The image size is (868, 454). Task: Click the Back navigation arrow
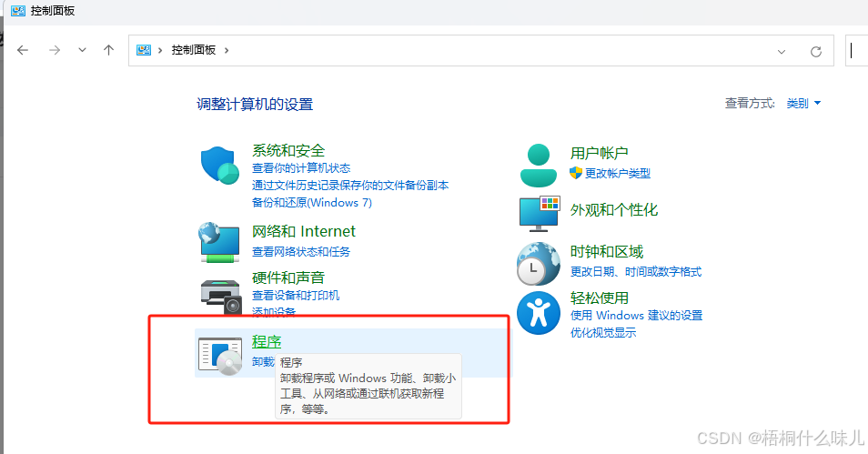coord(23,50)
